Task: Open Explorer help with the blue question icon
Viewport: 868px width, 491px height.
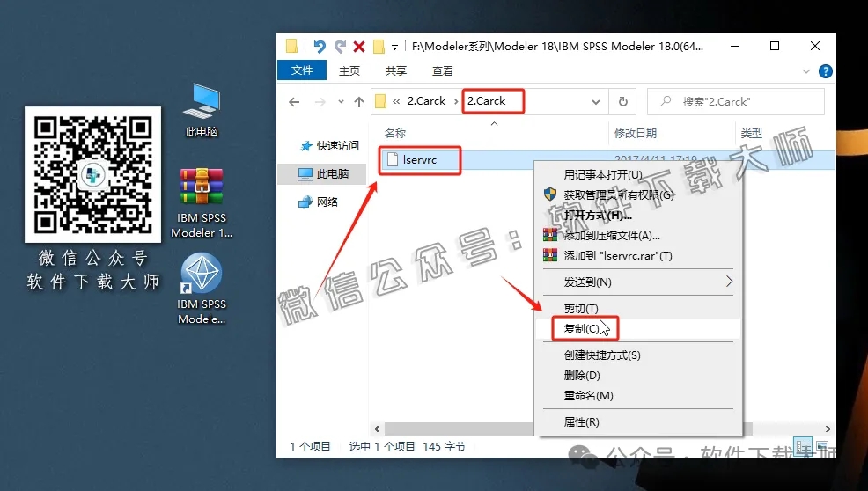Action: (x=826, y=71)
